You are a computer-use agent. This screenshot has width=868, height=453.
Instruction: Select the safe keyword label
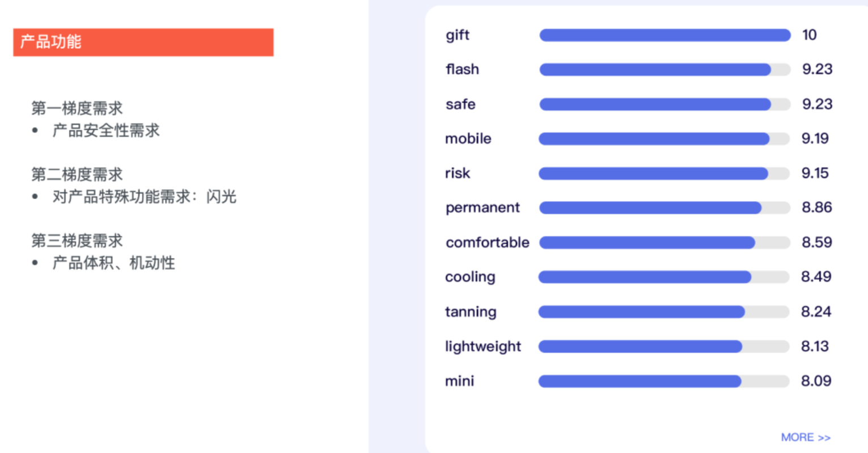(x=460, y=104)
